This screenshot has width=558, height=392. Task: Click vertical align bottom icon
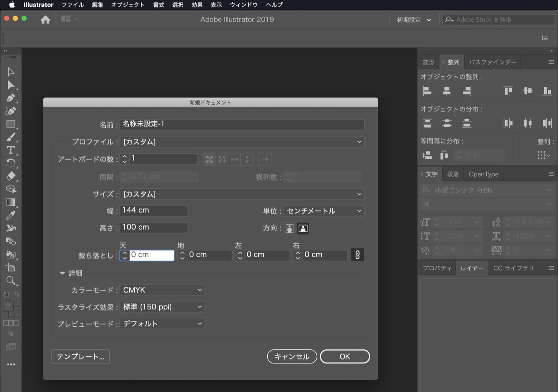tap(547, 91)
